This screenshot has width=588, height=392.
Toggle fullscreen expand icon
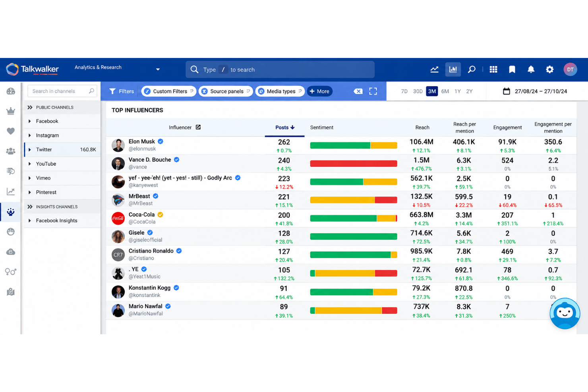pyautogui.click(x=373, y=91)
